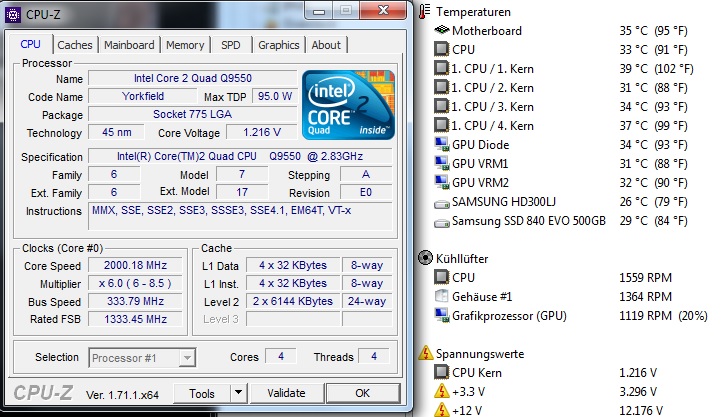Open the About tab
723x417 pixels.
coord(326,45)
